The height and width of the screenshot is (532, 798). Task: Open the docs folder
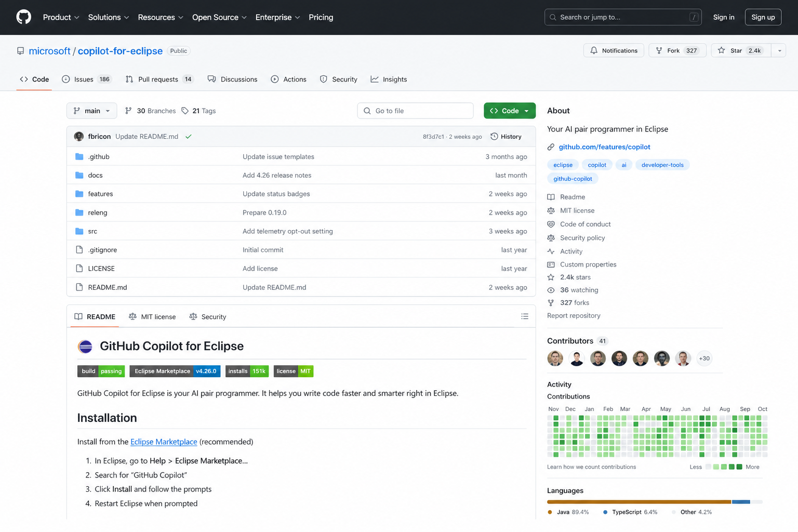pos(95,175)
